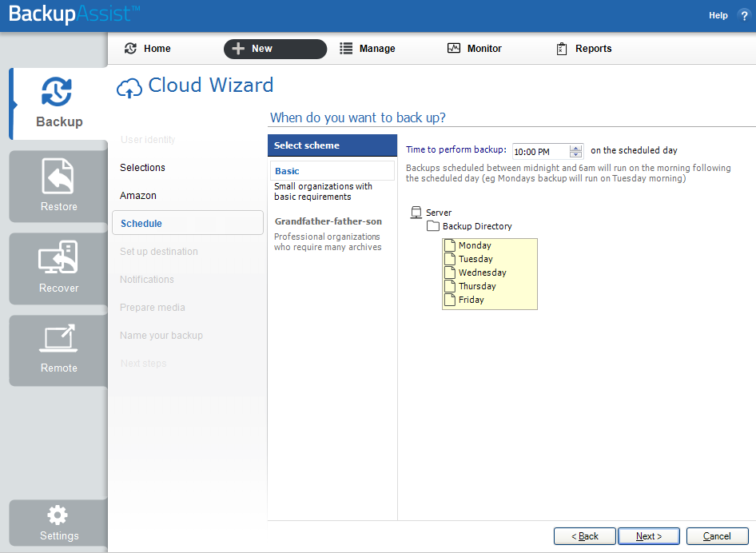Click the Home refresh icon
This screenshot has height=553, width=756.
130,48
